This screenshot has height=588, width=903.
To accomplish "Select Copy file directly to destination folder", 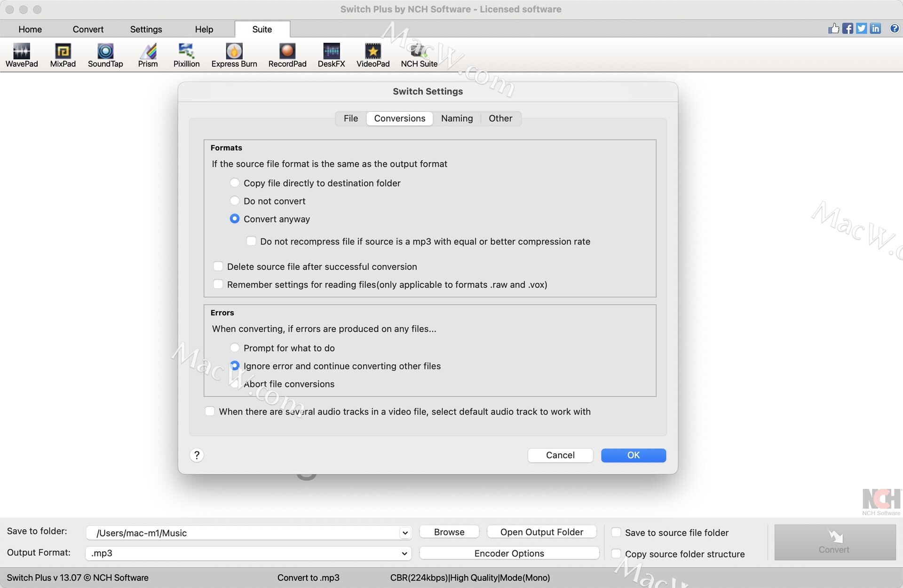I will tap(235, 183).
